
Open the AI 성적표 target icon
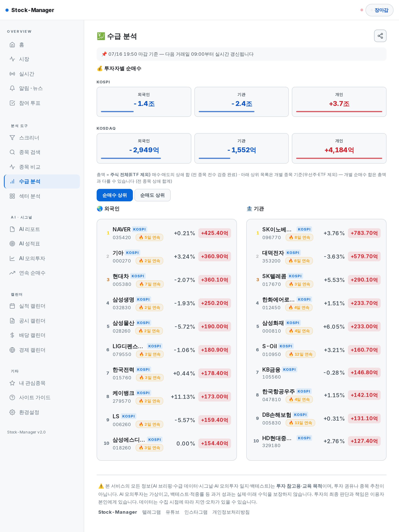point(12,244)
